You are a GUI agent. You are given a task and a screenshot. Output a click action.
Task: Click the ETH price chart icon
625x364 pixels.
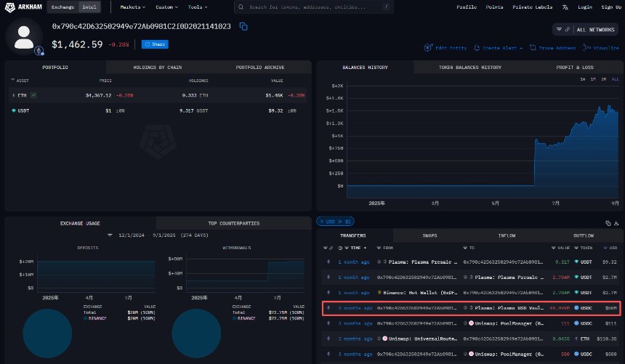(33, 95)
